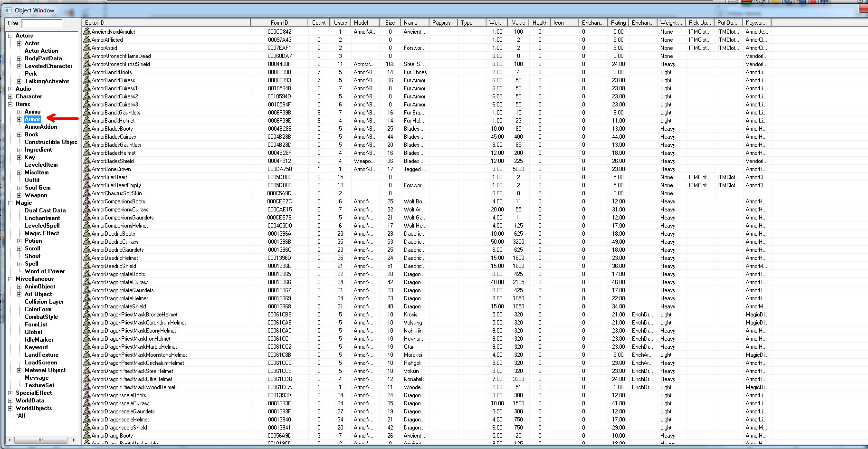
Task: Select the Keyword tree item
Action: tap(36, 347)
